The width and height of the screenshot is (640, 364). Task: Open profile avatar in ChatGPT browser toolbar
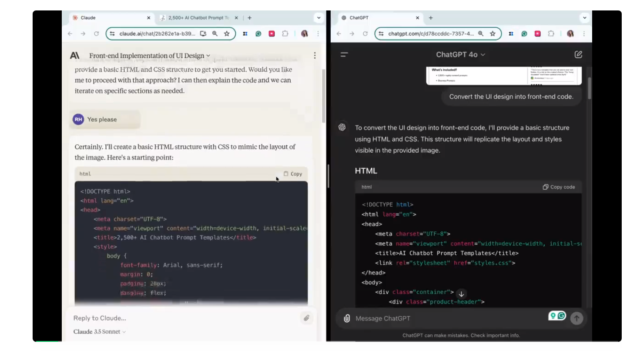pyautogui.click(x=570, y=33)
